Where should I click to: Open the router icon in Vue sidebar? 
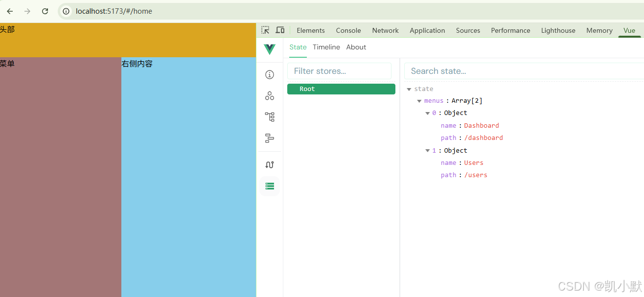(270, 165)
